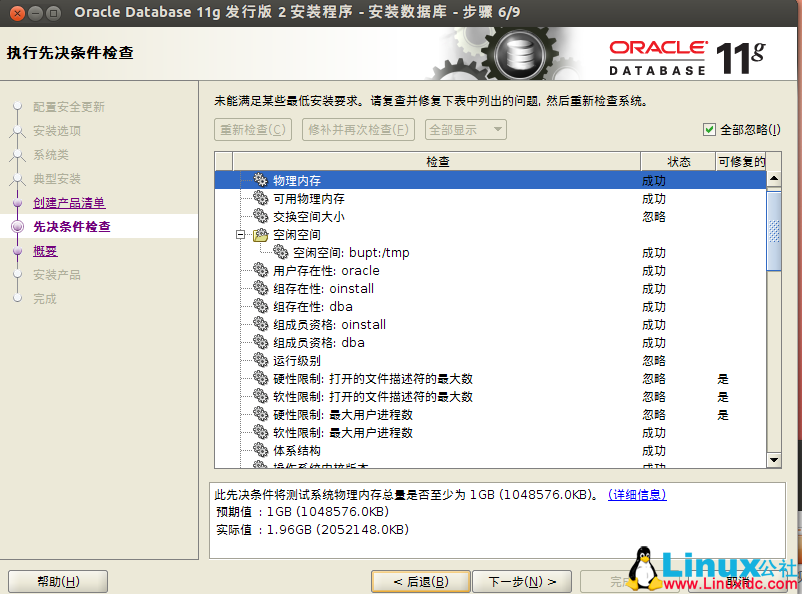Click the 状态 column header
The height and width of the screenshot is (594, 802).
pos(678,162)
